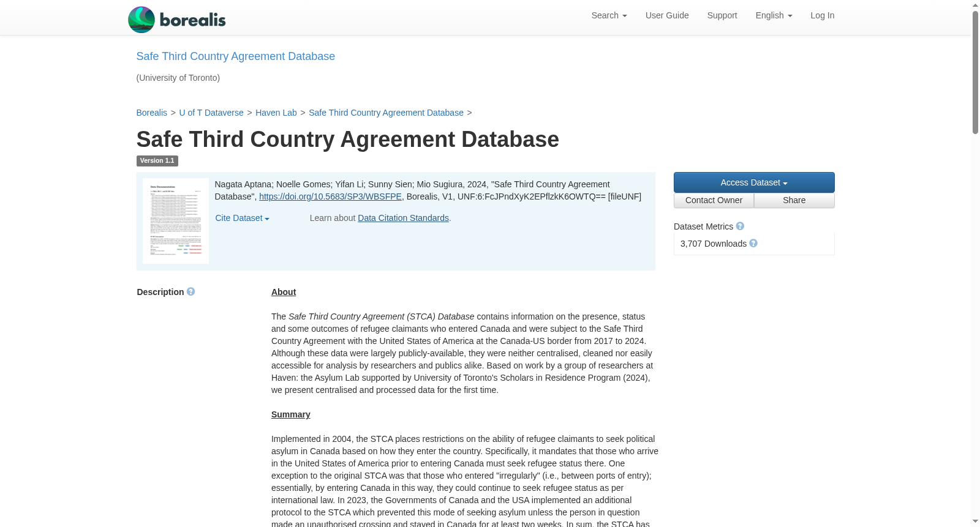The height and width of the screenshot is (527, 980).
Task: Click the 3,707 Downloads text
Action: (x=714, y=244)
